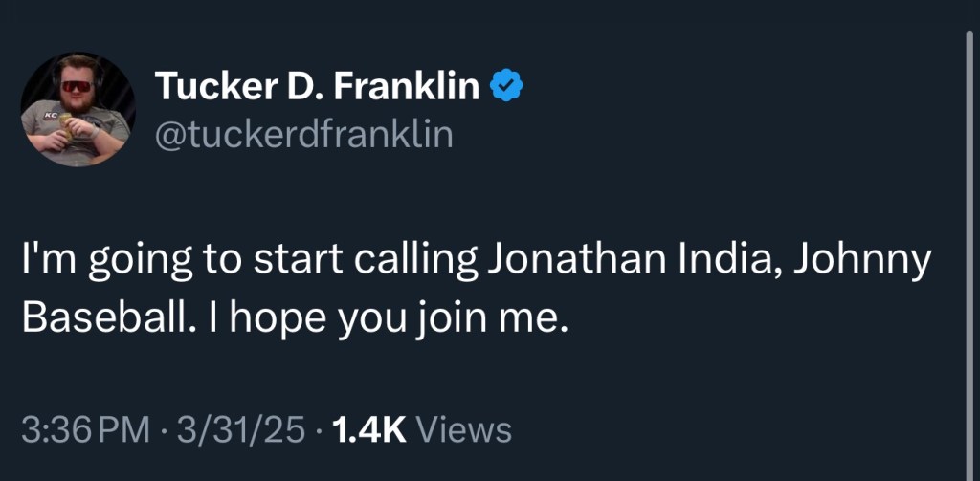This screenshot has width=980, height=481.
Task: Open the @tuckerdfranklin handle link
Action: pos(302,136)
